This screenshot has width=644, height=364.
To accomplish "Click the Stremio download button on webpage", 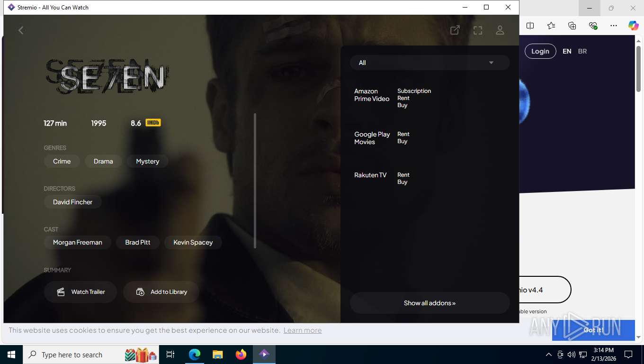I will (x=545, y=290).
